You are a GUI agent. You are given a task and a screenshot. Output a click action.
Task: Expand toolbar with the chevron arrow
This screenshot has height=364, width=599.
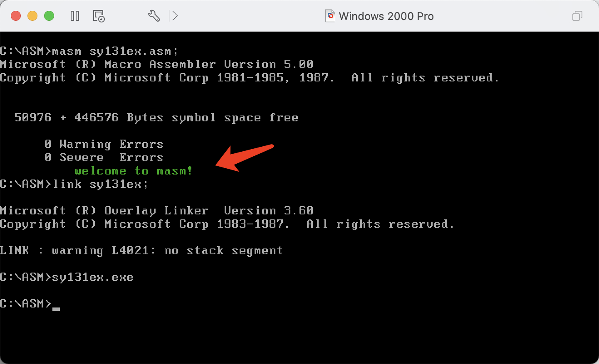click(x=175, y=16)
